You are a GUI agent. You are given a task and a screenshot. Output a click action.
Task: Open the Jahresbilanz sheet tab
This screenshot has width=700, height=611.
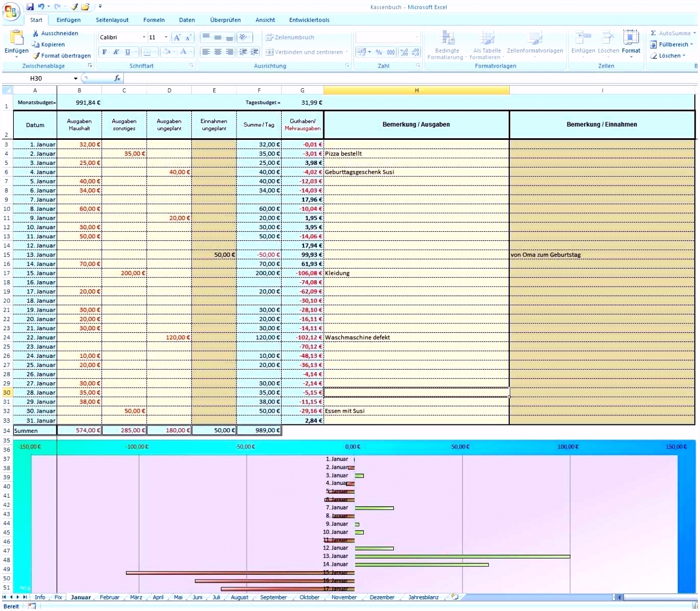pyautogui.click(x=424, y=597)
